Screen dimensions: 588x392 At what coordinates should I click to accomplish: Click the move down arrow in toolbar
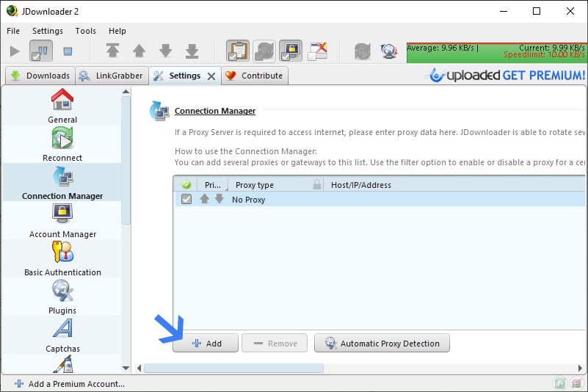tap(165, 51)
